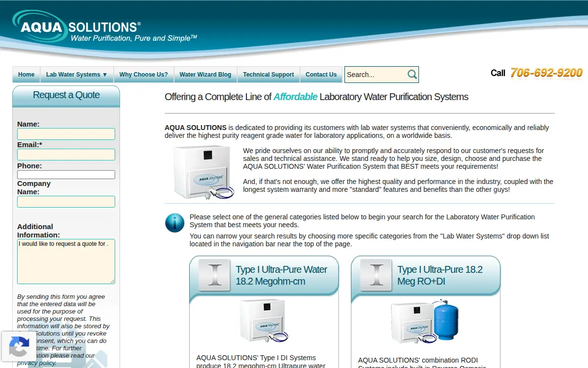The height and width of the screenshot is (368, 588).
Task: Click the Additional Information text area
Action: point(66,262)
